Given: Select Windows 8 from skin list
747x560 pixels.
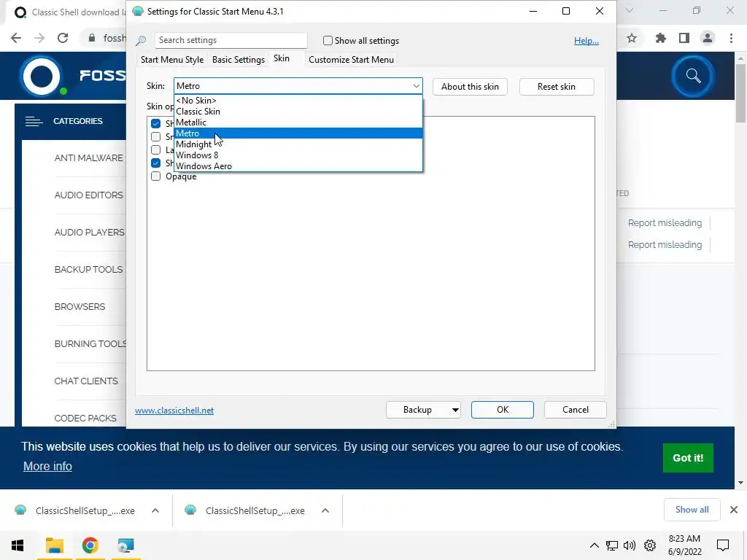Looking at the screenshot, I should coord(298,155).
